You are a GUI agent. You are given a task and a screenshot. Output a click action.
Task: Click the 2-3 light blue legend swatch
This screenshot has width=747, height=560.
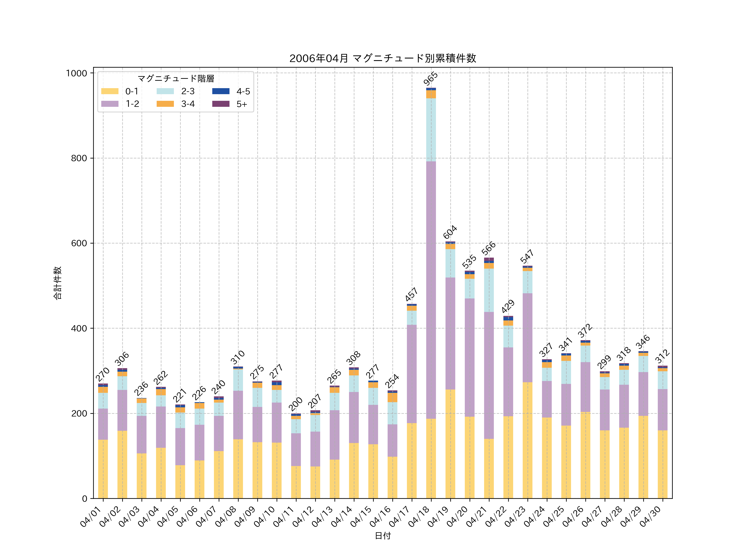pyautogui.click(x=165, y=91)
